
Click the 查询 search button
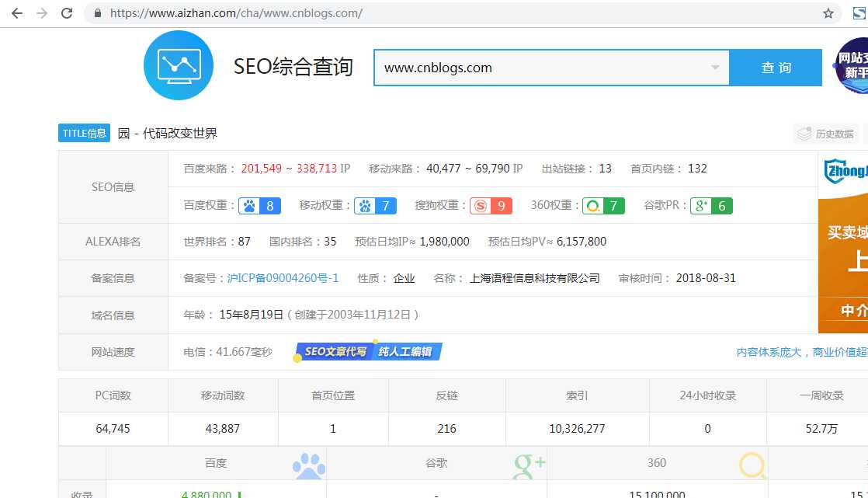[776, 68]
